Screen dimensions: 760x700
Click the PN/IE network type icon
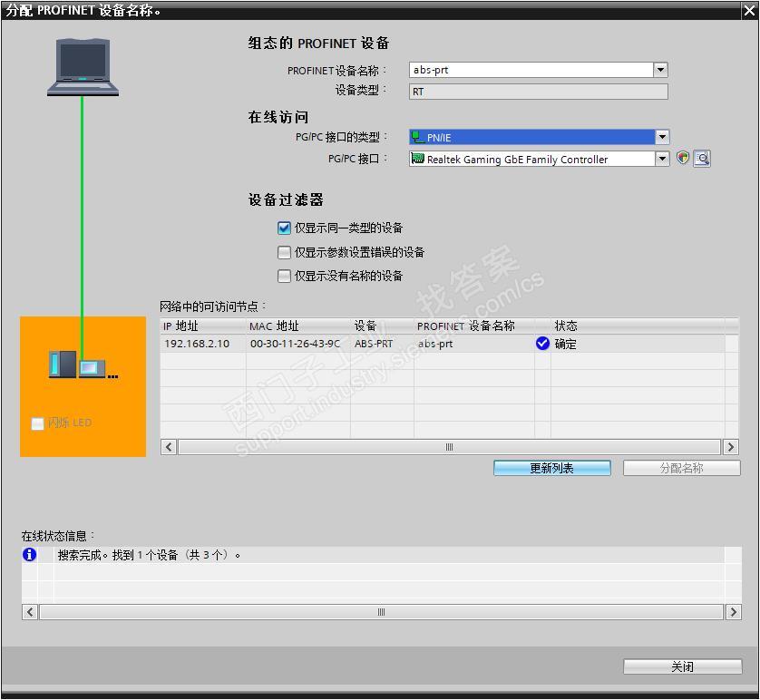pyautogui.click(x=416, y=137)
